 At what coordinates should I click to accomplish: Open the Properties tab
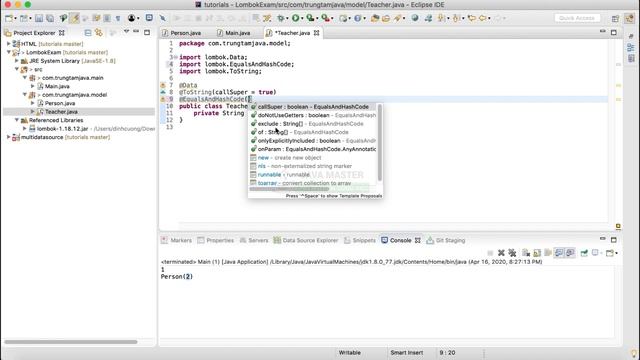[216, 240]
